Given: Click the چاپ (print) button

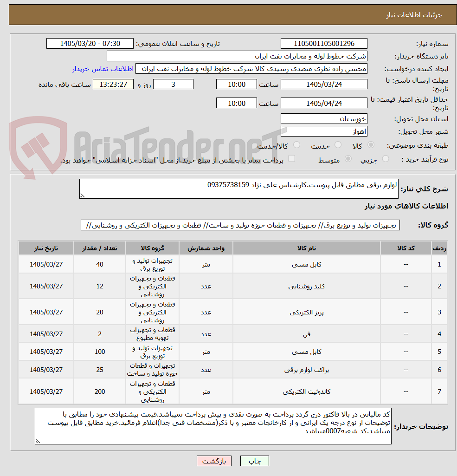Looking at the screenshot, I should point(254,461).
